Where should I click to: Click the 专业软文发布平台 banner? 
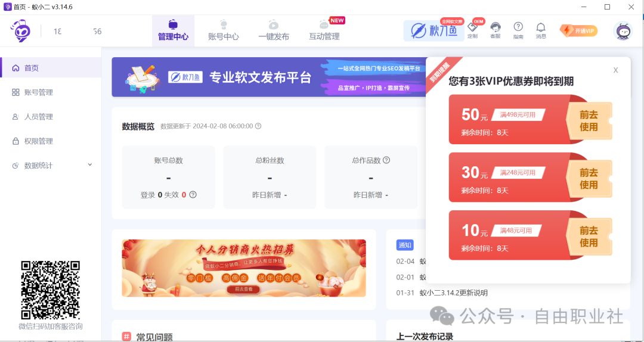click(x=268, y=77)
